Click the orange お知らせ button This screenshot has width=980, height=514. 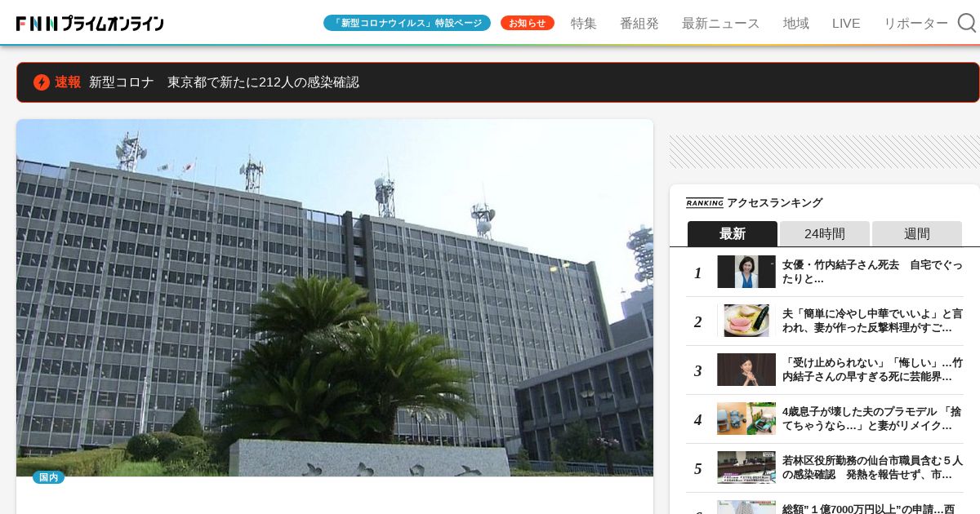(528, 23)
